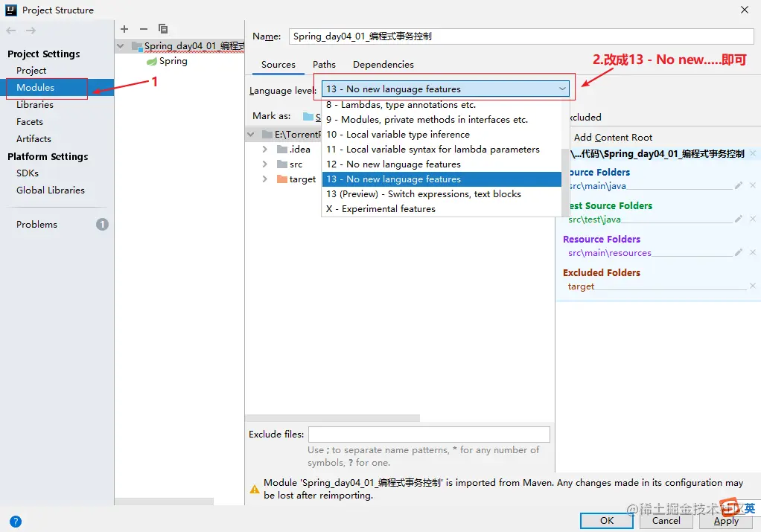Edit src\main\resources folder properties
The width and height of the screenshot is (761, 532).
(x=738, y=252)
